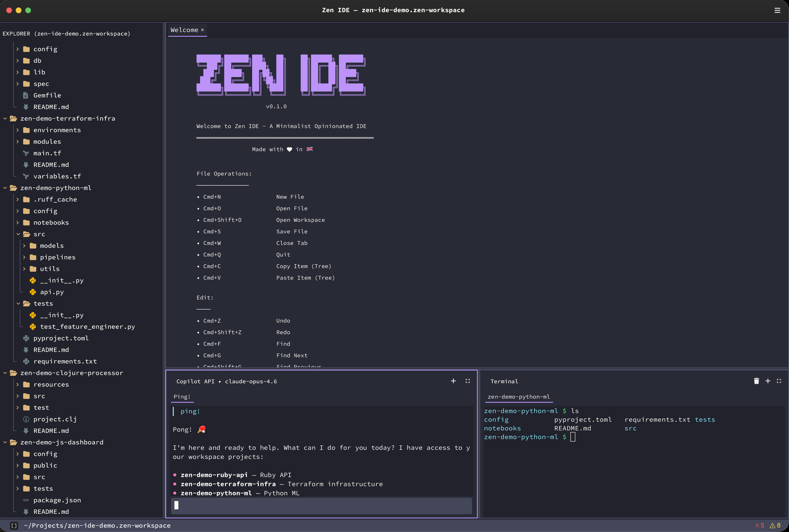Expand the public folder
Viewport: 789px width, 532px height.
pos(18,465)
